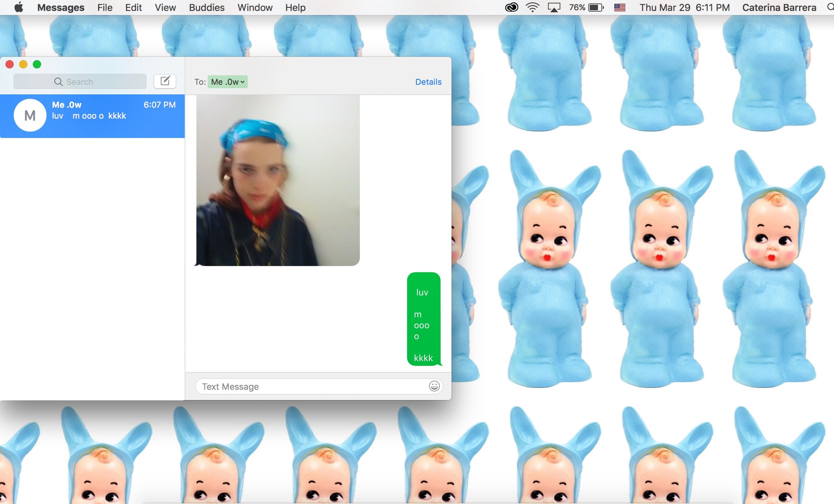Open the Buddies menu
This screenshot has width=834, height=504.
click(x=206, y=7)
